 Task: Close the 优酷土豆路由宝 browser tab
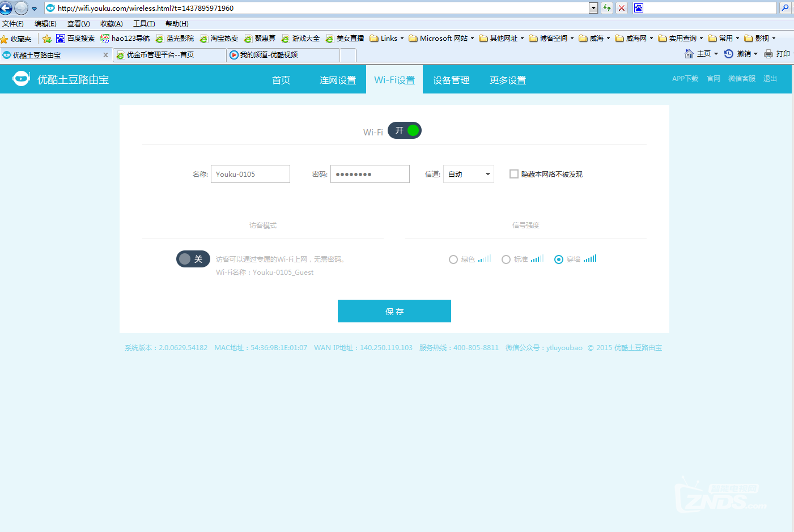(x=105, y=55)
